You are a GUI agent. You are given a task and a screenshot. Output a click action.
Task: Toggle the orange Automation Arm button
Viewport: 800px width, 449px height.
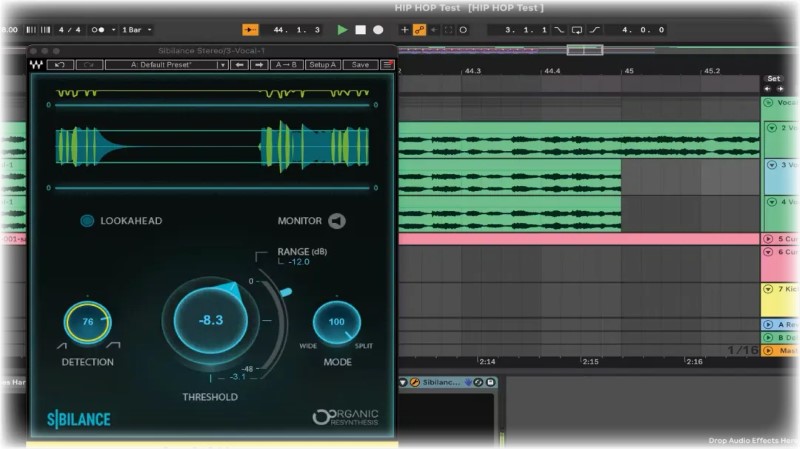pyautogui.click(x=419, y=30)
